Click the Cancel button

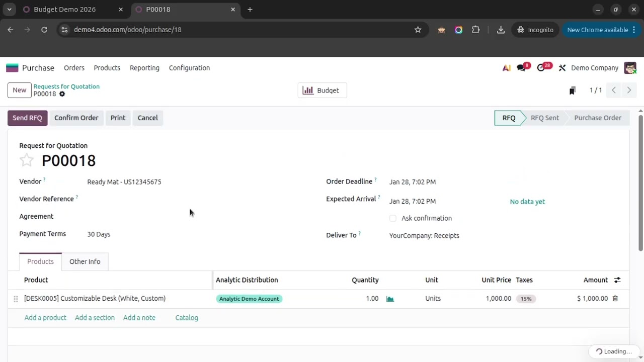pos(148,118)
